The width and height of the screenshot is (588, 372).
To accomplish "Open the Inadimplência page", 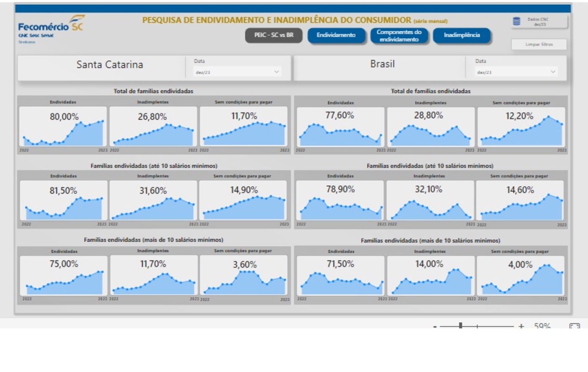I will 462,35.
